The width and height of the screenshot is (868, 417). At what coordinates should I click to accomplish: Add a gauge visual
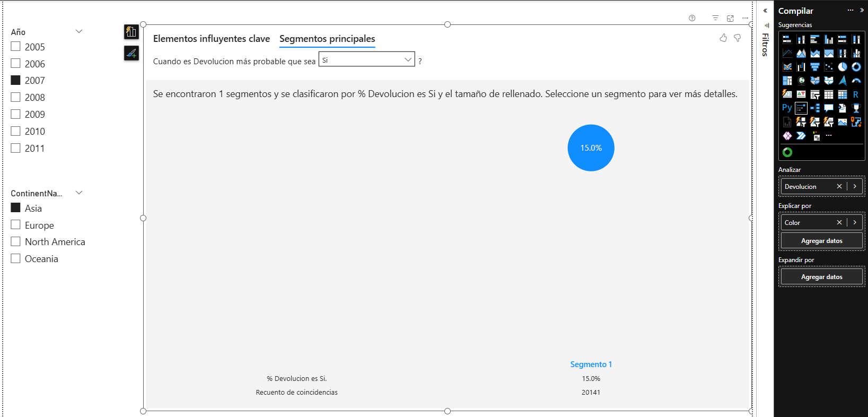[856, 81]
